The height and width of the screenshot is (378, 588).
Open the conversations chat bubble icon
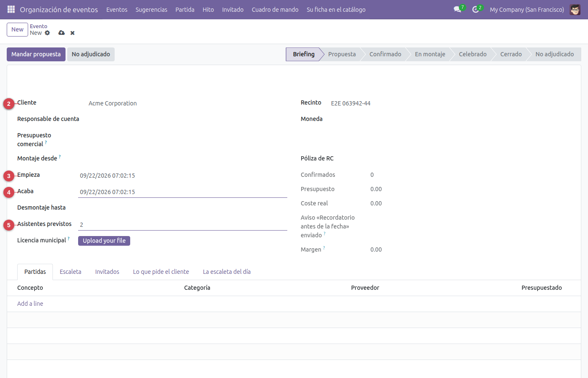tap(457, 9)
